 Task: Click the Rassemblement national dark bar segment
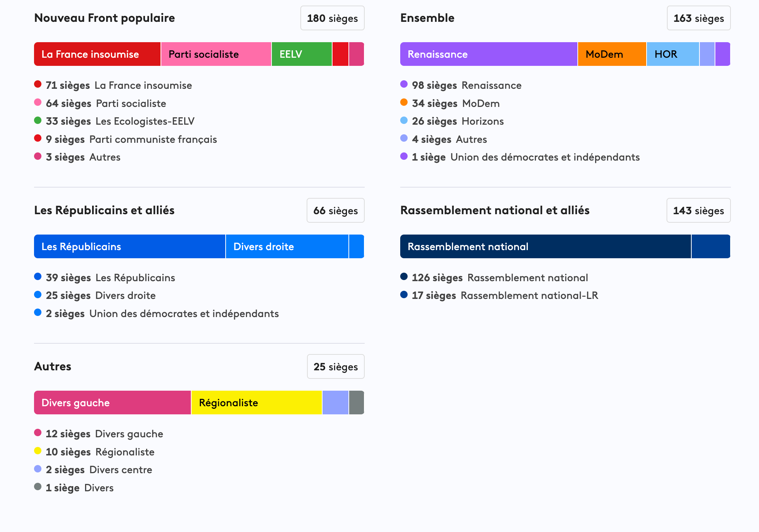click(x=546, y=246)
